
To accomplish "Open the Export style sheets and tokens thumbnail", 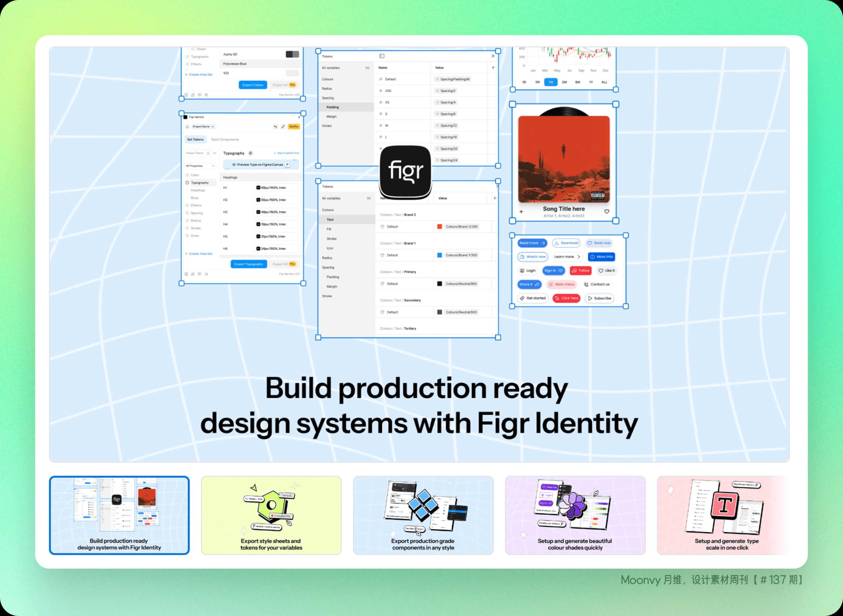I will coord(271,515).
